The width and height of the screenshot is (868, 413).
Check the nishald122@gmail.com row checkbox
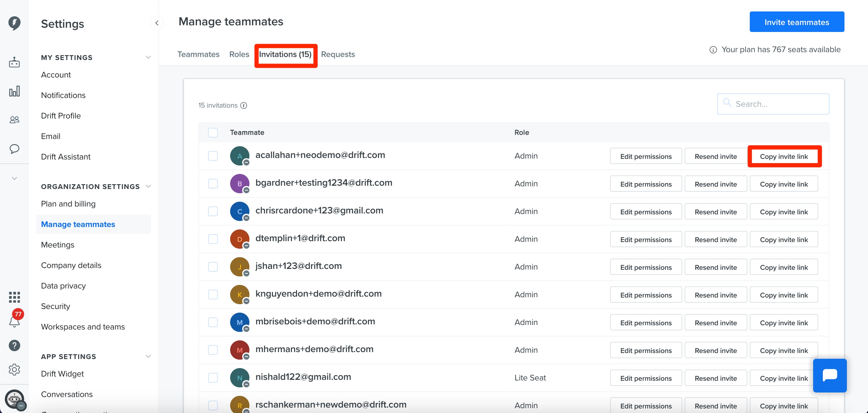click(x=213, y=378)
